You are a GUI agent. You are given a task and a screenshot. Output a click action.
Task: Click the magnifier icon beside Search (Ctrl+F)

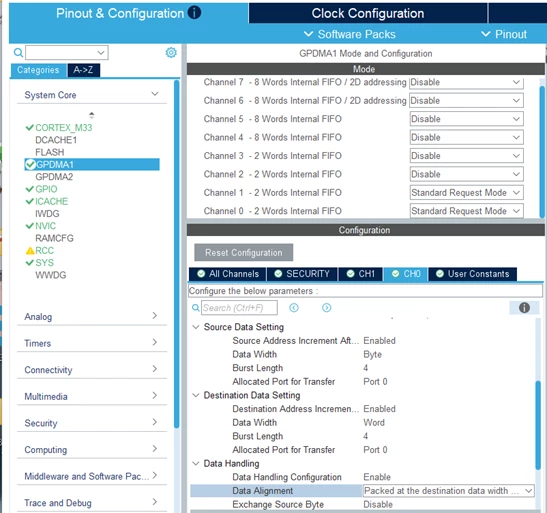point(196,308)
